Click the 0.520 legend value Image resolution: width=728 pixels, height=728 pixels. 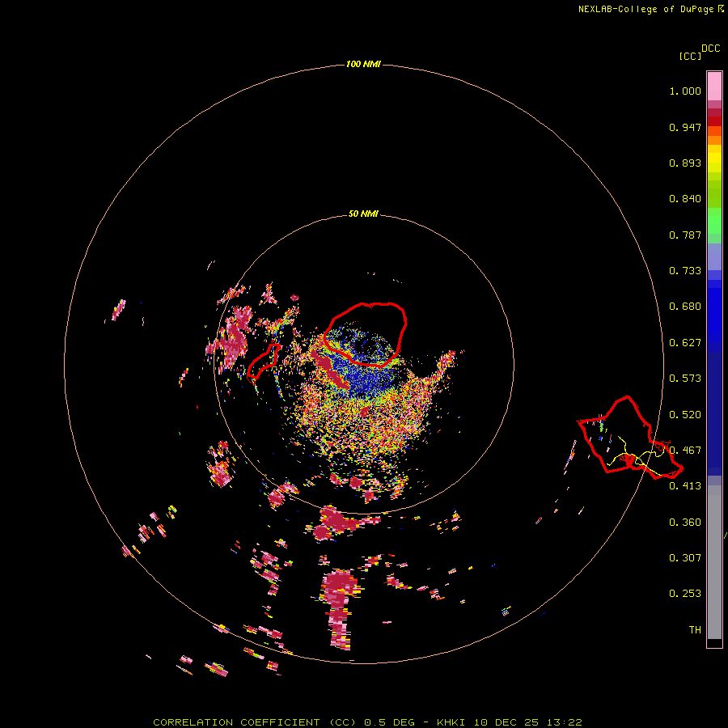click(x=685, y=415)
